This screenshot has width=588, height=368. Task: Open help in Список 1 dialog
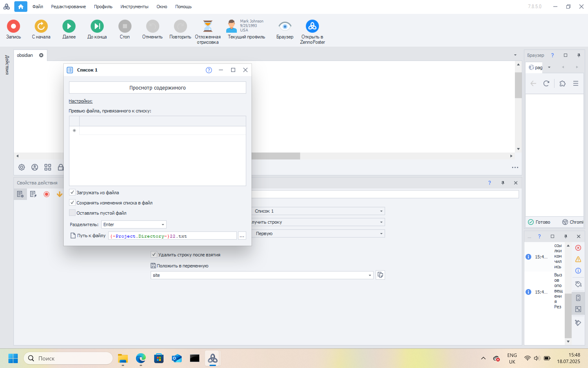(x=209, y=70)
